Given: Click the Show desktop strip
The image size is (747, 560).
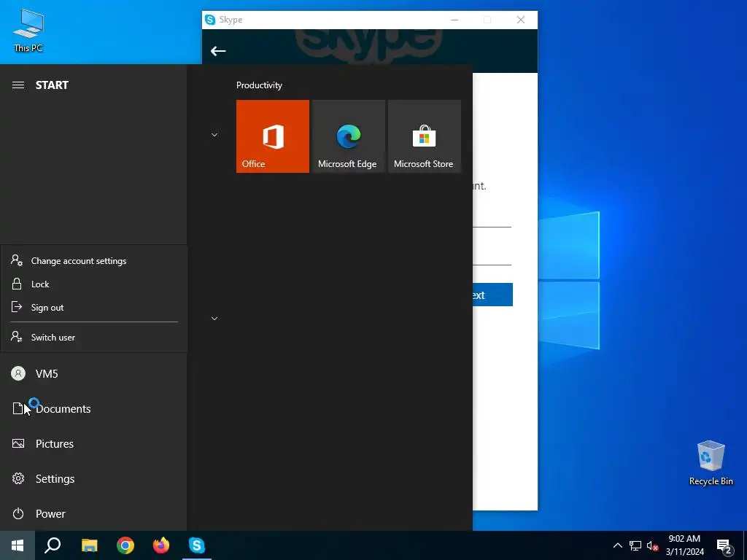Looking at the screenshot, I should [x=745, y=545].
